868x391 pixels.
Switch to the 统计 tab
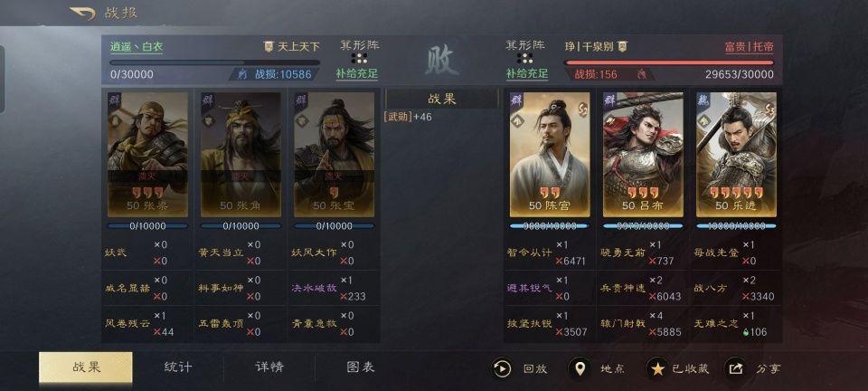pyautogui.click(x=178, y=367)
